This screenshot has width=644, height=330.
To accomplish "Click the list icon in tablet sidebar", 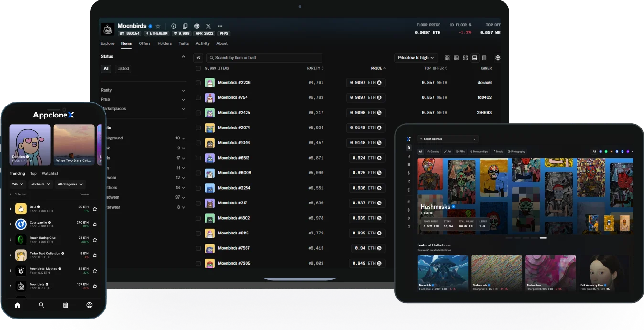I will [408, 164].
